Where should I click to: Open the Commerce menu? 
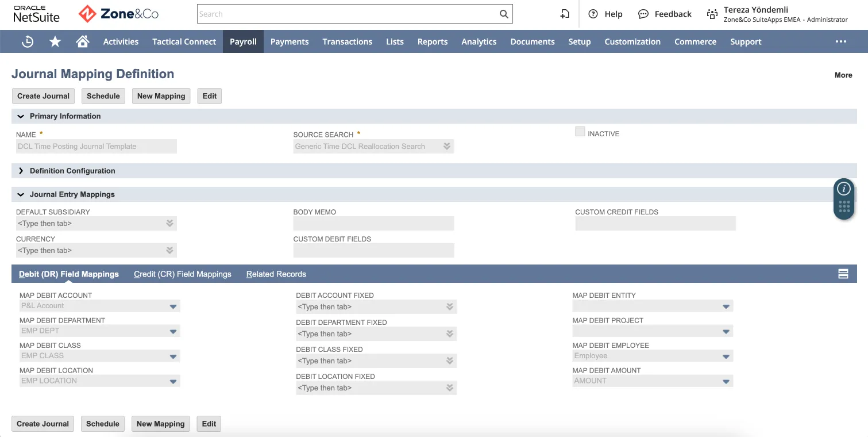coord(696,41)
